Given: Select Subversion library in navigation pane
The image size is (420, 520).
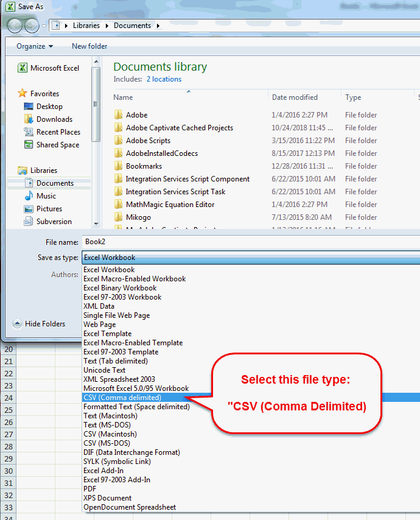Looking at the screenshot, I should point(47,222).
